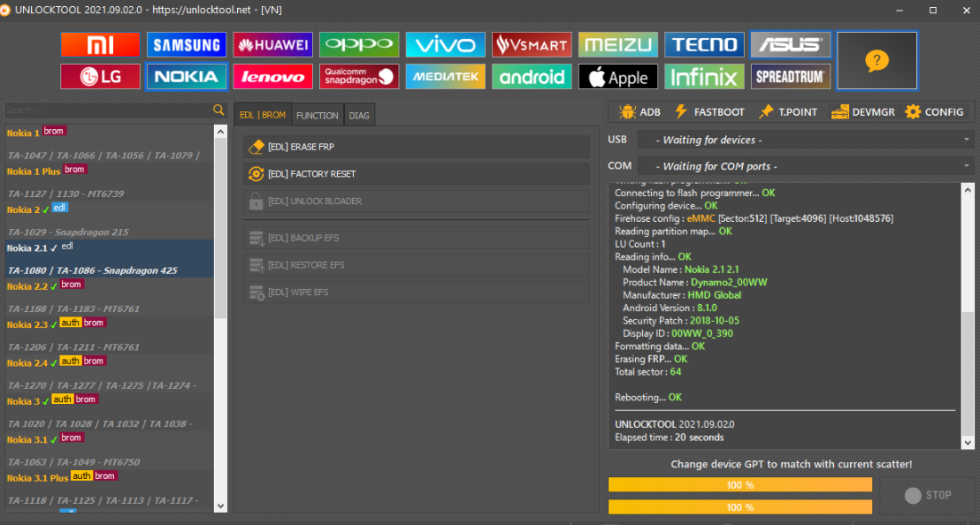Select the ASUS brand logo
980x525 pixels.
[x=790, y=45]
